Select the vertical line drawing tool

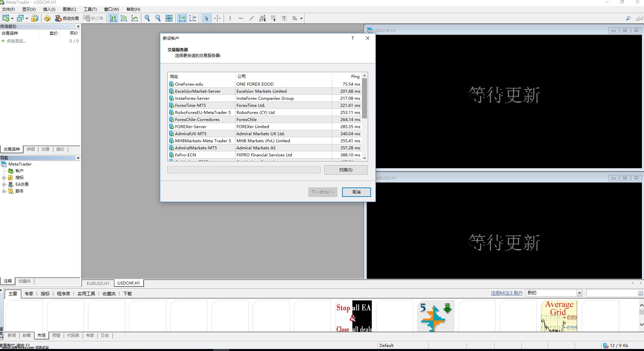(230, 18)
